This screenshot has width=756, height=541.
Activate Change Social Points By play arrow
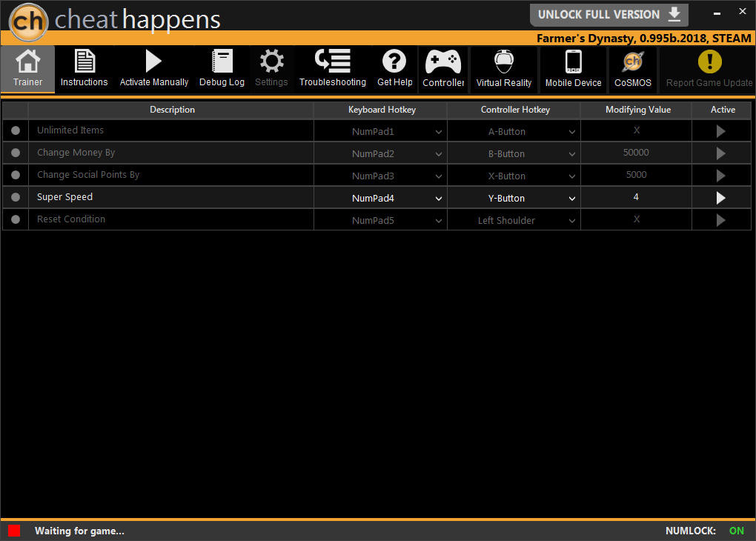721,176
